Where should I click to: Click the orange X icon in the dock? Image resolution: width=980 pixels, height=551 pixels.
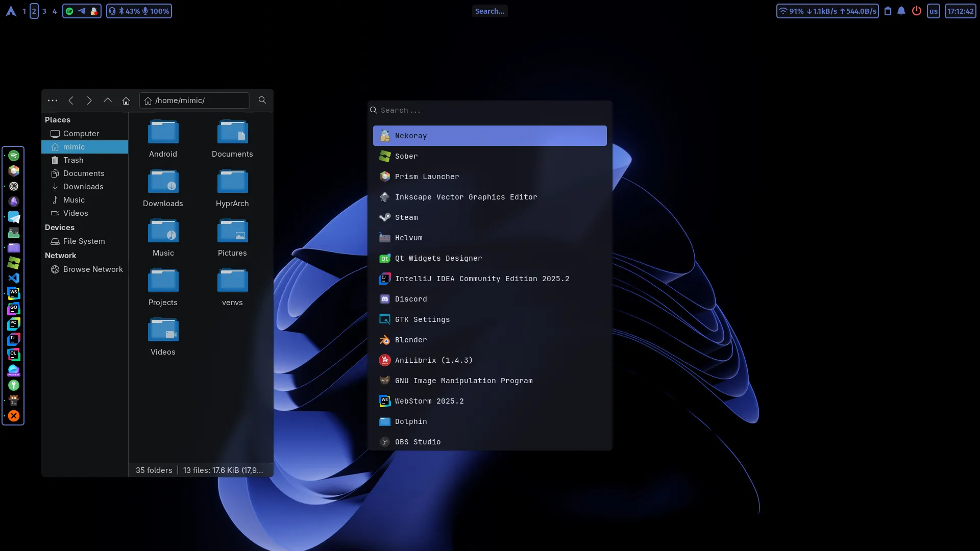14,416
